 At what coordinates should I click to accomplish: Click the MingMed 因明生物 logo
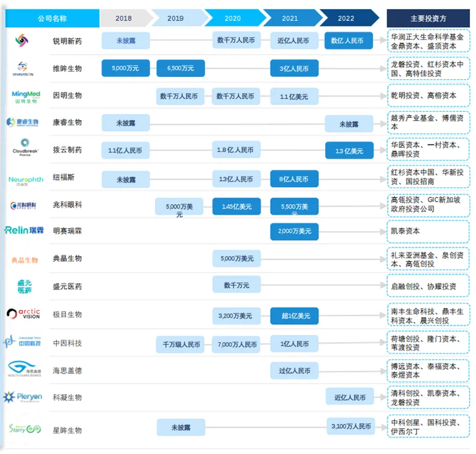[x=26, y=97]
